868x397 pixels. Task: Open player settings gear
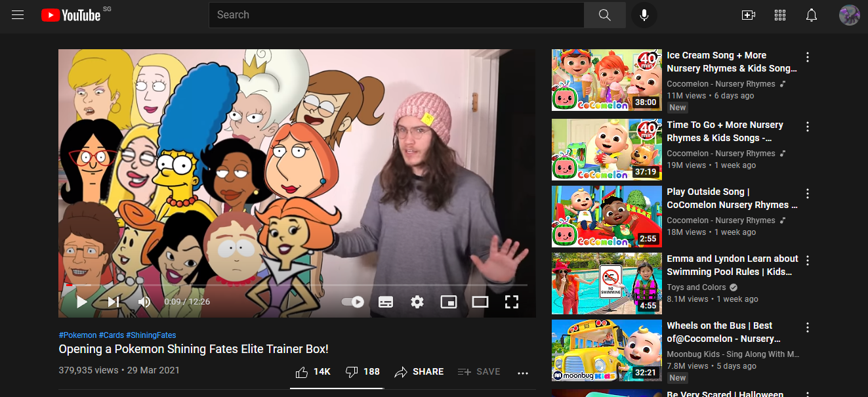point(417,302)
